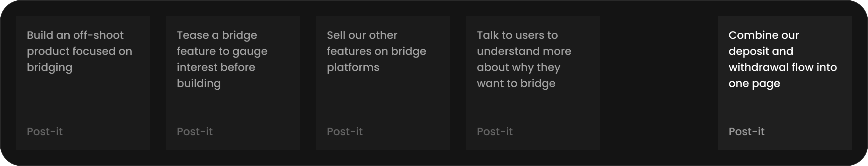The height and width of the screenshot is (166, 868).
Task: Click the blank space inside the "Sell our other features" card
Action: [x=383, y=101]
